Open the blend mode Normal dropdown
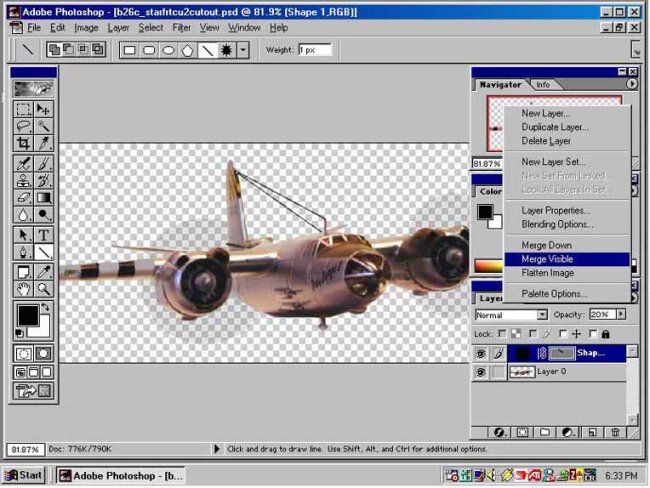This screenshot has height=488, width=650. 541,314
